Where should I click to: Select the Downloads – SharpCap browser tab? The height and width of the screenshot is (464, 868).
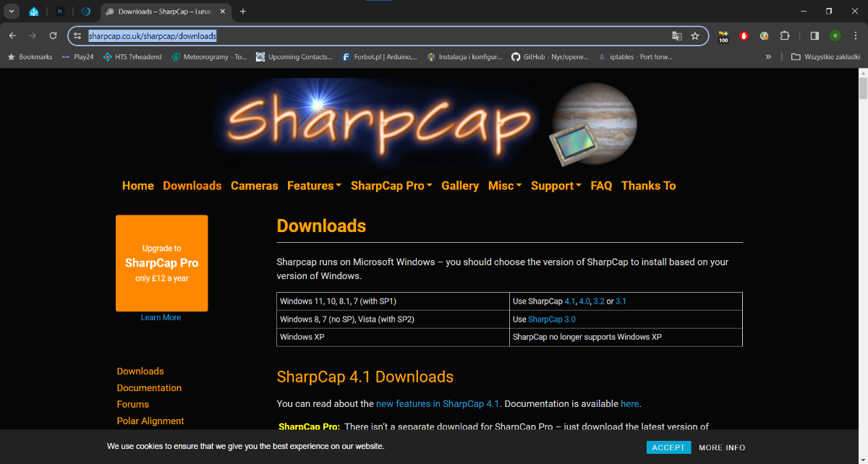coord(165,12)
